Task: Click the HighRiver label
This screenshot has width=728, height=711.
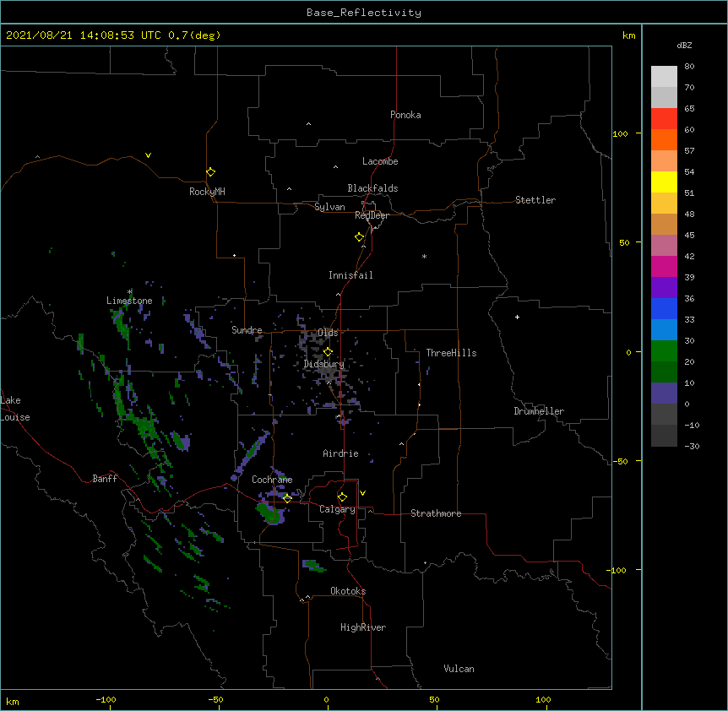Action: 363,627
